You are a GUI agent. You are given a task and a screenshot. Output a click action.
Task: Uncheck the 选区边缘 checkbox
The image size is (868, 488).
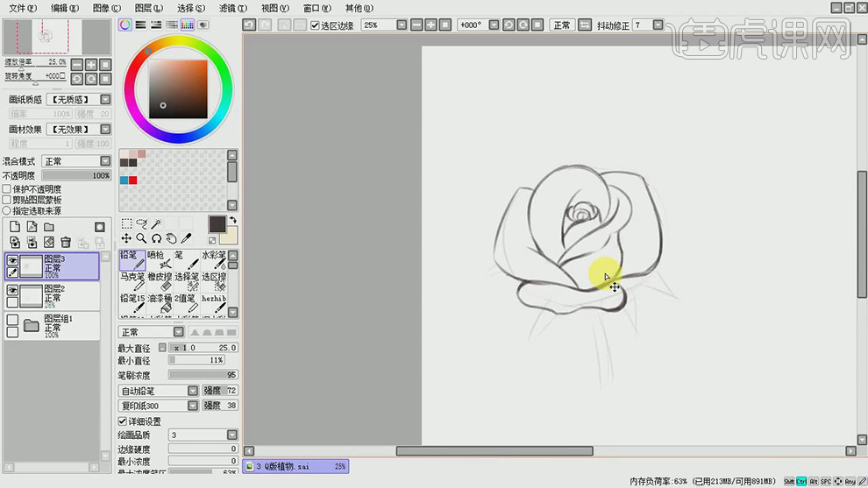[x=316, y=25]
